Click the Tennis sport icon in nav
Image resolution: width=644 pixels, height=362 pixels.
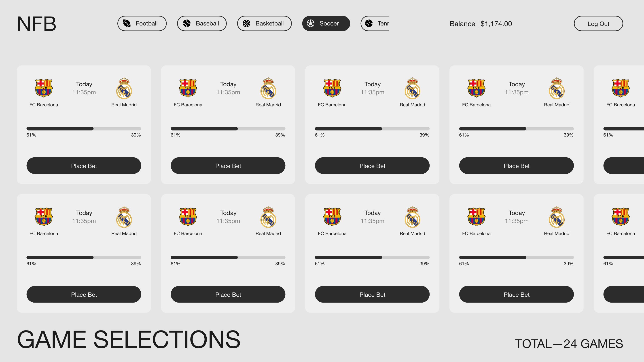pyautogui.click(x=370, y=23)
